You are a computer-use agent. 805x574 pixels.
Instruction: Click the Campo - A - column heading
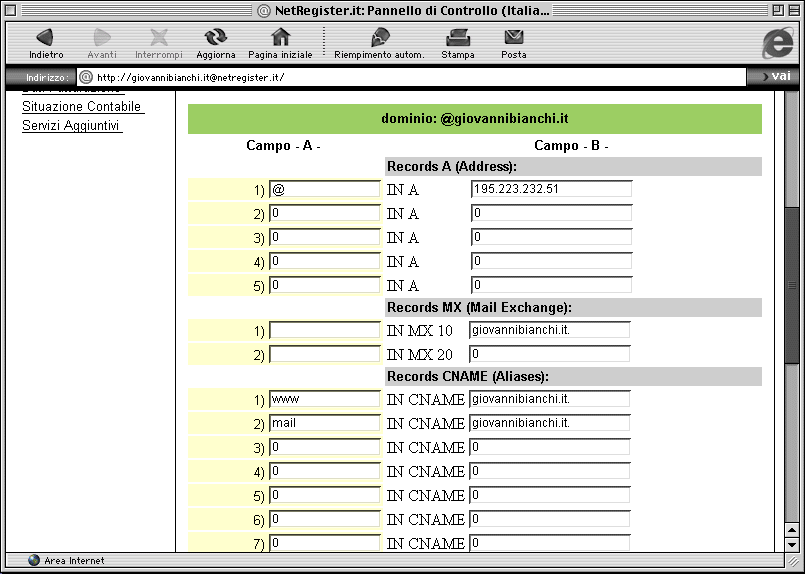point(283,146)
